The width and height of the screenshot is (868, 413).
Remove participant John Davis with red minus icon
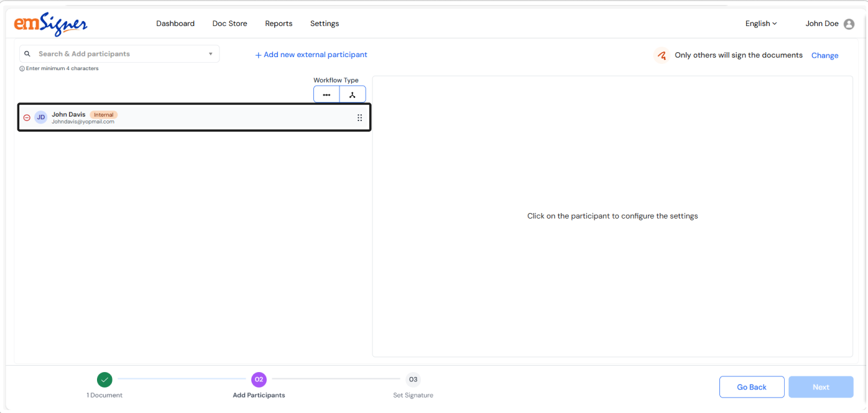[x=27, y=117]
